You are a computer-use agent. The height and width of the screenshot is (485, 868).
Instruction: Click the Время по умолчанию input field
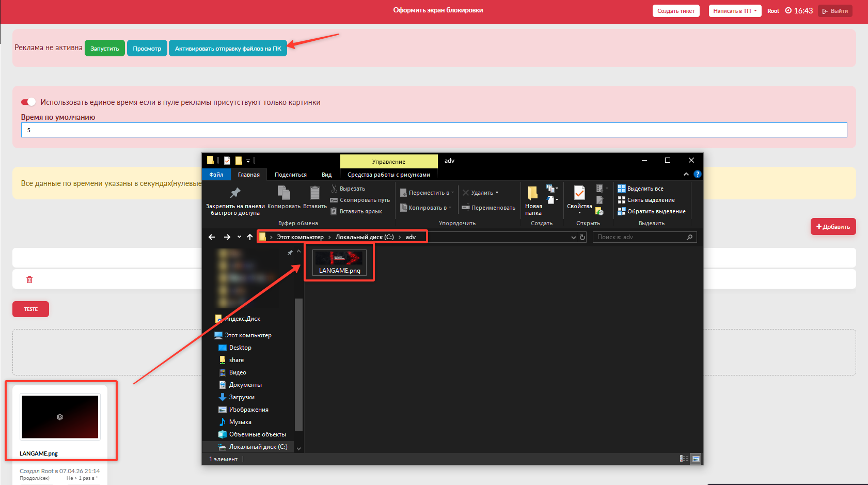coord(434,130)
